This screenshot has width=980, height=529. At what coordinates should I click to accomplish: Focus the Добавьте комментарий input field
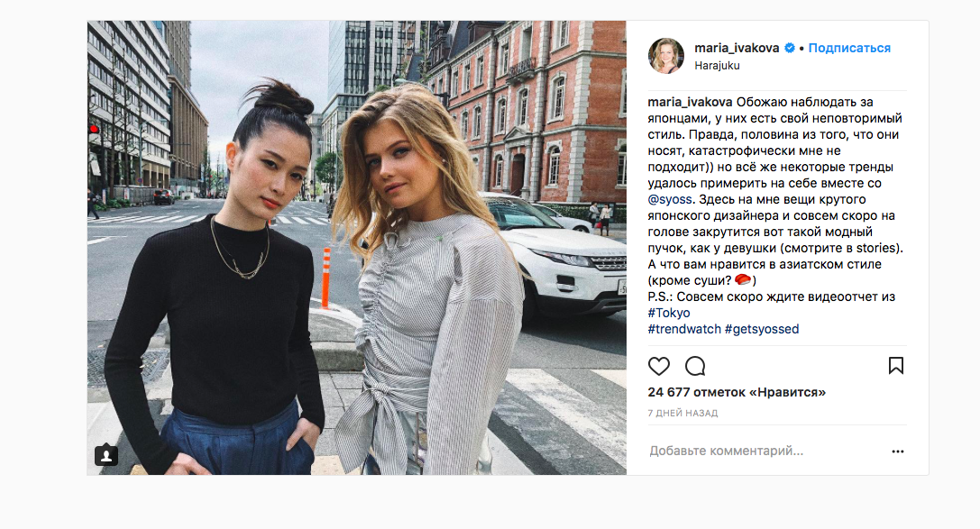coord(765,451)
